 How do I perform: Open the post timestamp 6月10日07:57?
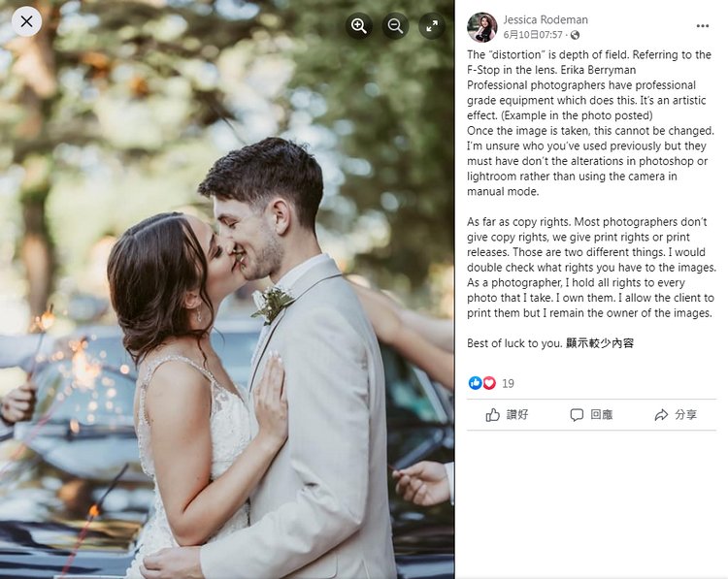(533, 35)
